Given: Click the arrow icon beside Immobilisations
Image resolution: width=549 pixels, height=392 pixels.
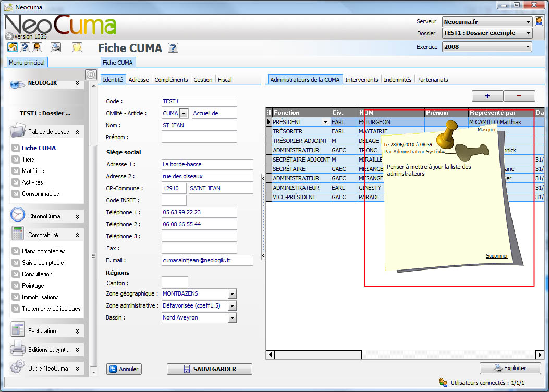Looking at the screenshot, I should [16, 297].
